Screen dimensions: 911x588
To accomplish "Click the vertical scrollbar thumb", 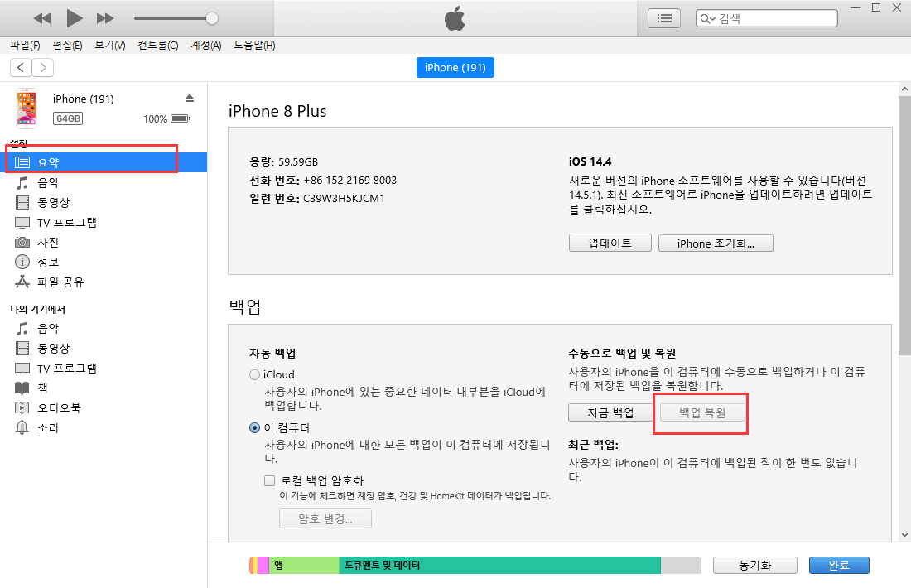I will (904, 225).
